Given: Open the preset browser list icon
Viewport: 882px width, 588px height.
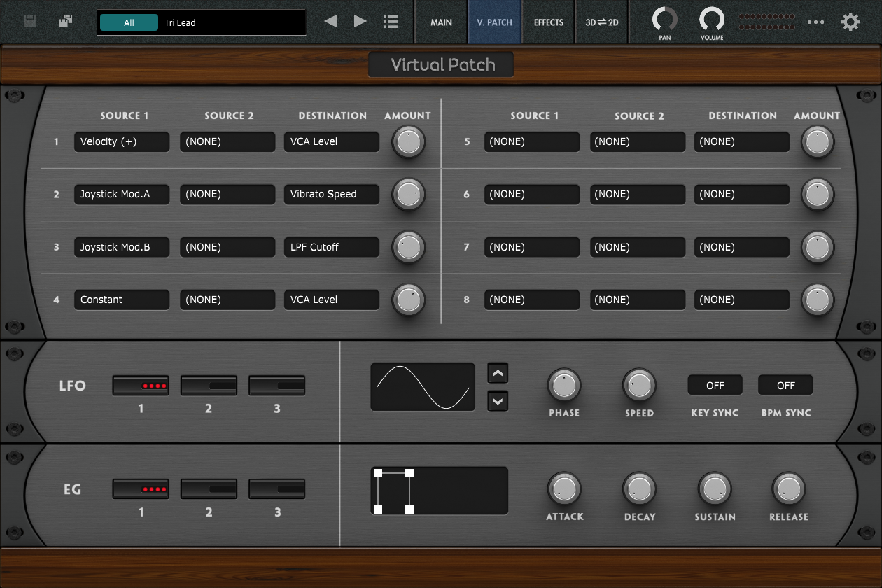Looking at the screenshot, I should tap(390, 21).
